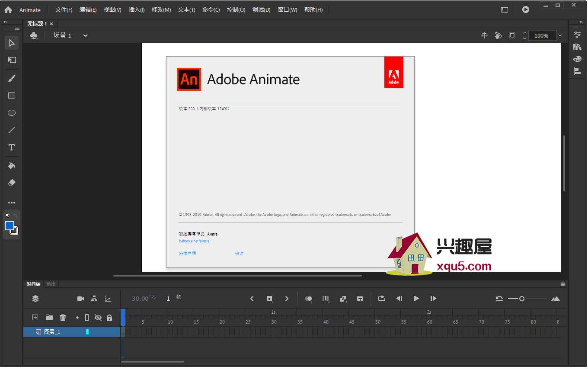
Task: Click the timeline zoom slider handle
Action: [522, 299]
